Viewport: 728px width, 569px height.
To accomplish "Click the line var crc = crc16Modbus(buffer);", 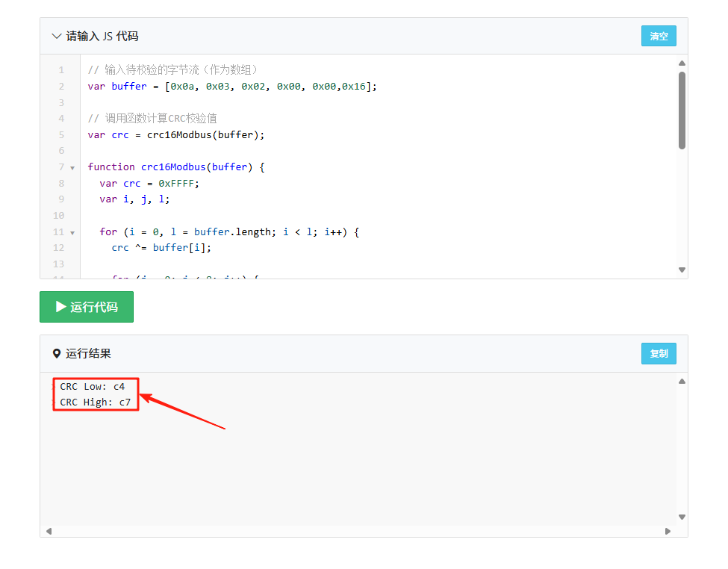I will 176,134.
